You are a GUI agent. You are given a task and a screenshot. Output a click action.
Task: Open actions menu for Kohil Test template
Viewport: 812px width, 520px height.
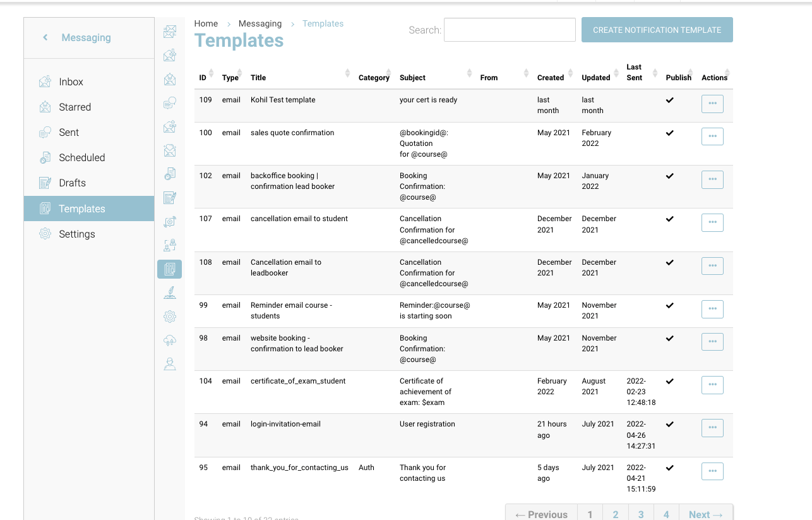(x=712, y=104)
